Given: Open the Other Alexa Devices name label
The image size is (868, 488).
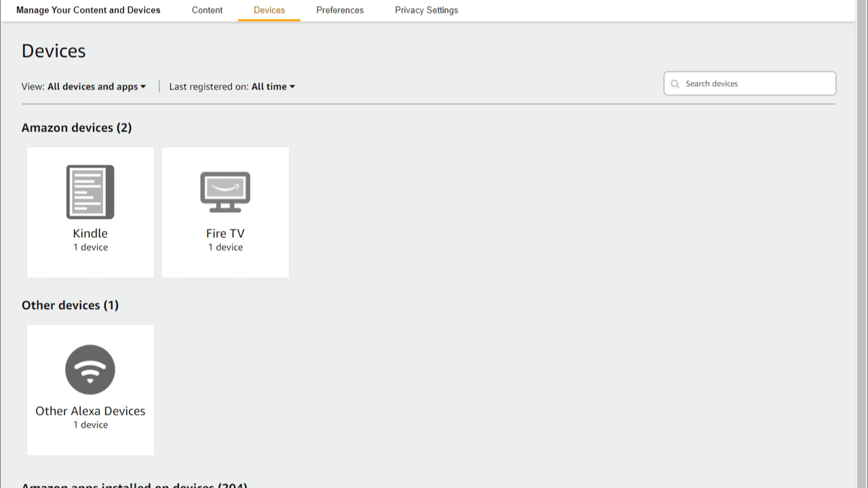Looking at the screenshot, I should pyautogui.click(x=90, y=411).
